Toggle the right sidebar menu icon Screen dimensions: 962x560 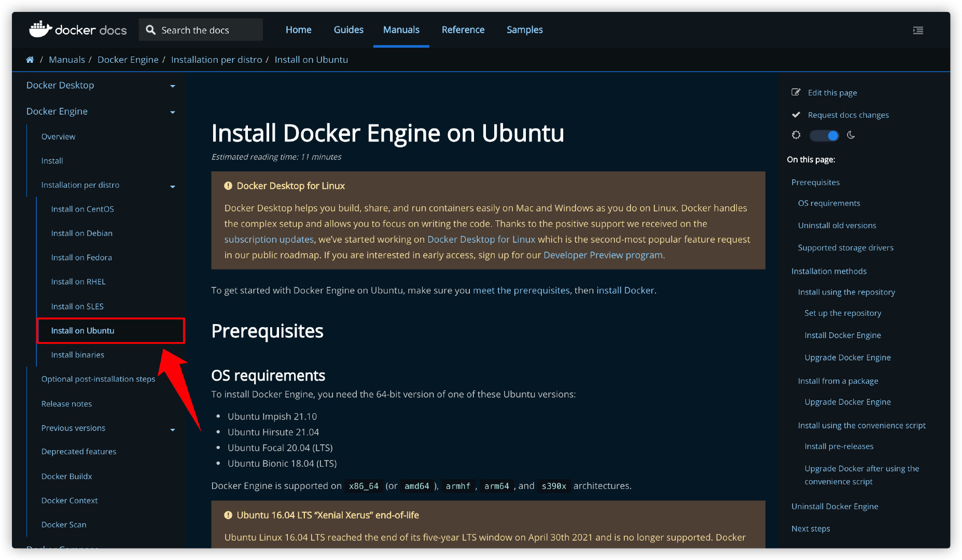[918, 30]
